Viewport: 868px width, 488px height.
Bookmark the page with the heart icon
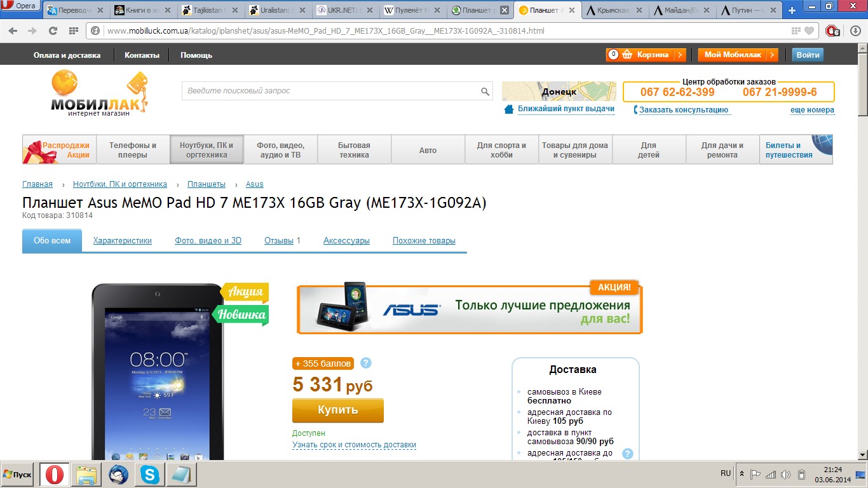[x=809, y=30]
